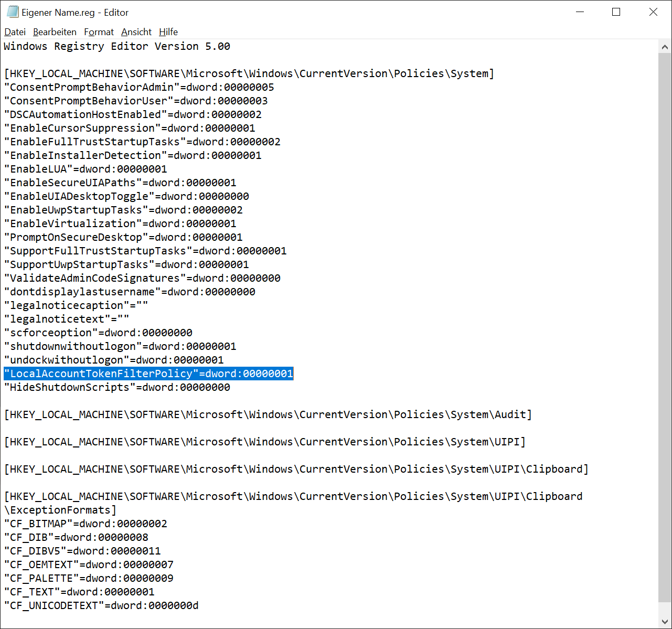The image size is (672, 629).
Task: Click the undockwithoutlogon line
Action: tap(114, 360)
